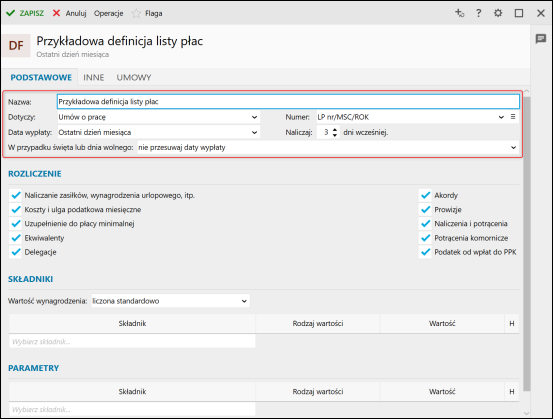Viewport: 553px width, 419px height.
Task: Click the add-shortcut plus icon in header
Action: (459, 13)
